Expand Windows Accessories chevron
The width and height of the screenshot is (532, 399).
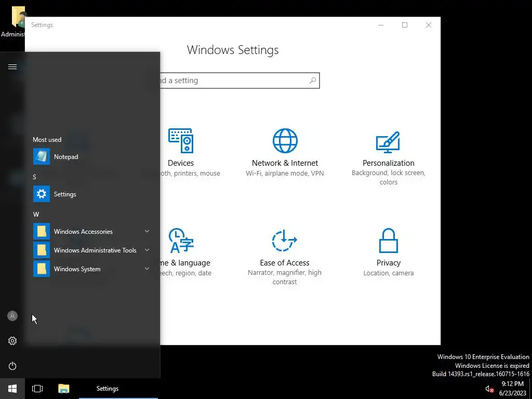point(147,231)
